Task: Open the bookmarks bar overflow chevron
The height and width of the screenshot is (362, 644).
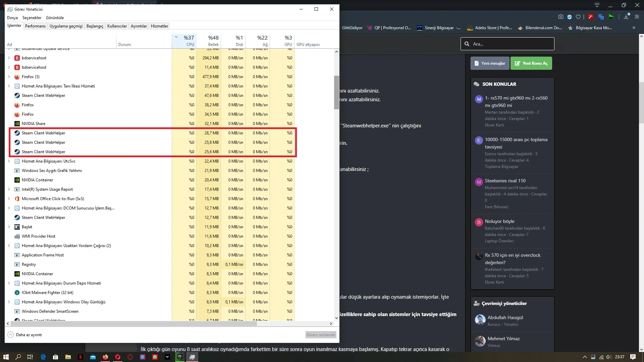Action: point(634,28)
